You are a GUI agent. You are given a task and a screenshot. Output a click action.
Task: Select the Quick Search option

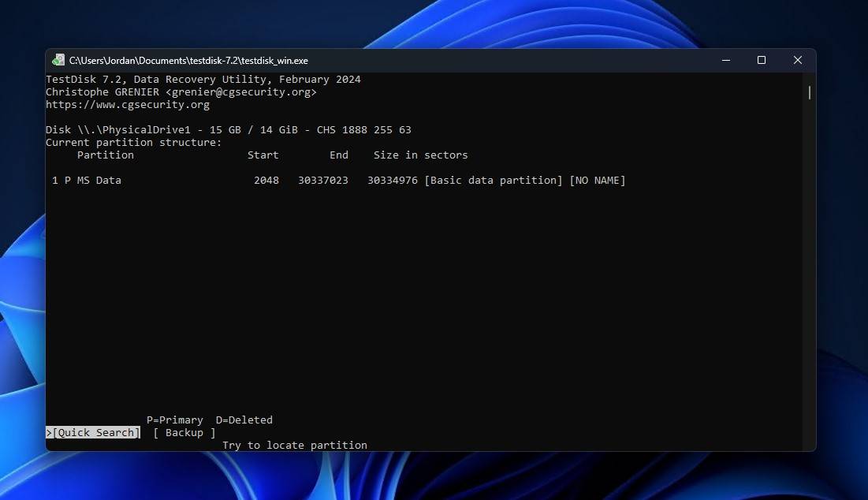pos(93,432)
